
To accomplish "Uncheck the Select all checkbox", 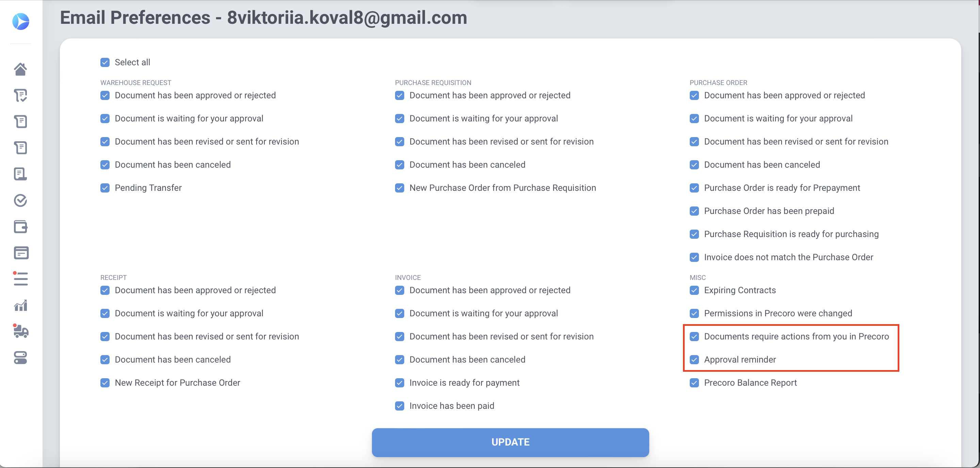I will click(x=105, y=62).
